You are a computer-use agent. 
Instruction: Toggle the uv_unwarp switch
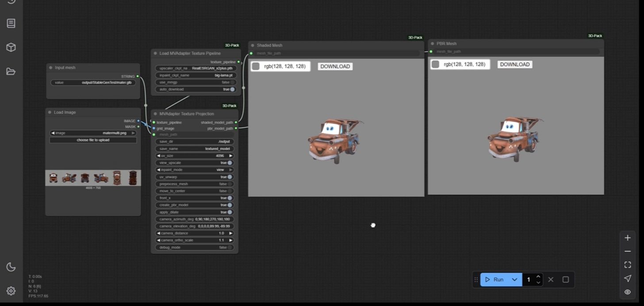(x=230, y=177)
